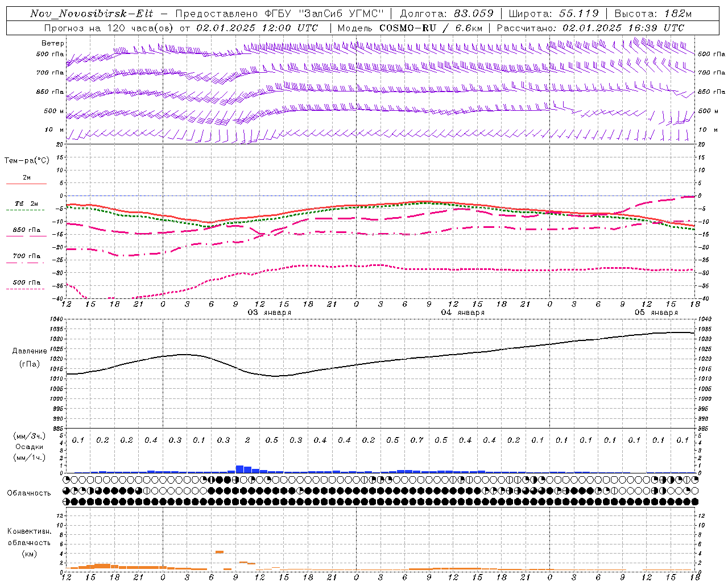Click the dash-dot line sample under '700 гПа' legend
This screenshot has width=728, height=582.
[x=26, y=263]
